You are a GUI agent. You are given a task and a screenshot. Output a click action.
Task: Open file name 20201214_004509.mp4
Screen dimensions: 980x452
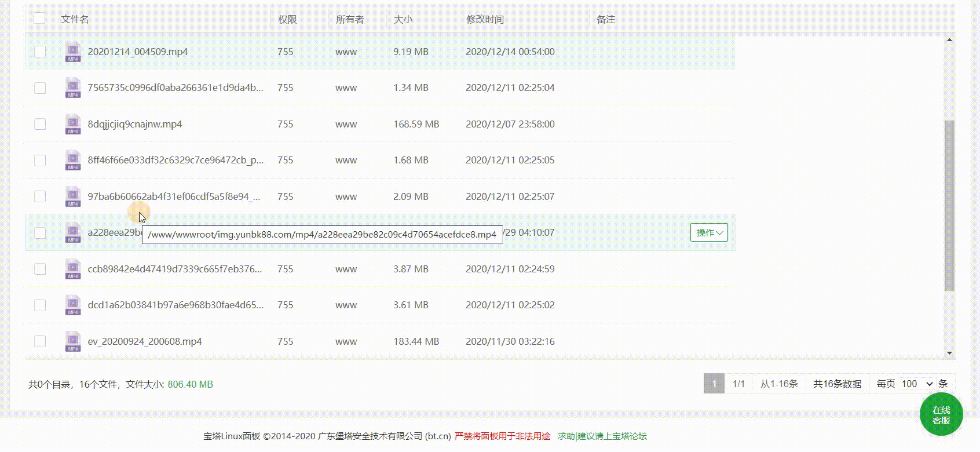[x=138, y=52]
